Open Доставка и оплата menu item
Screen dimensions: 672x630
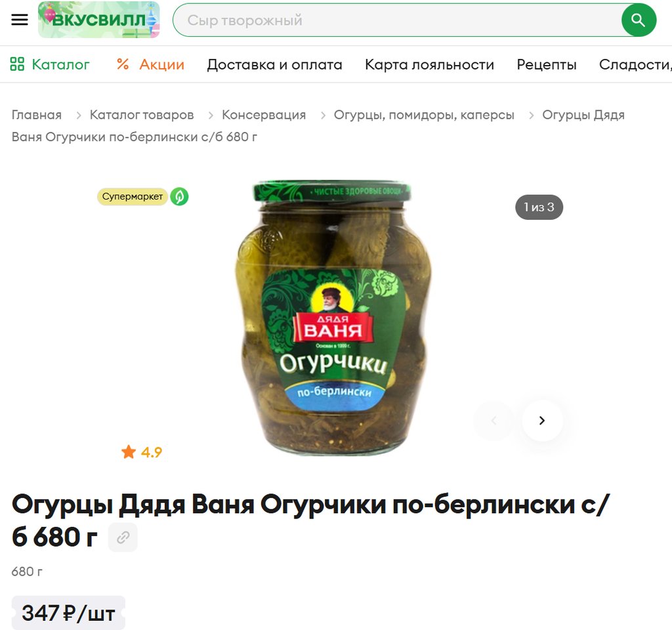coord(275,64)
